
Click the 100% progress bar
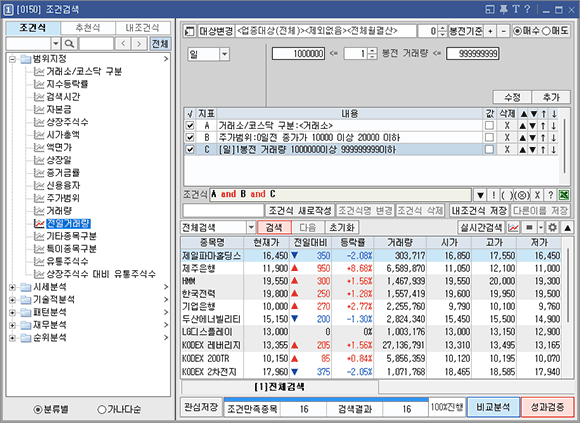326,399
